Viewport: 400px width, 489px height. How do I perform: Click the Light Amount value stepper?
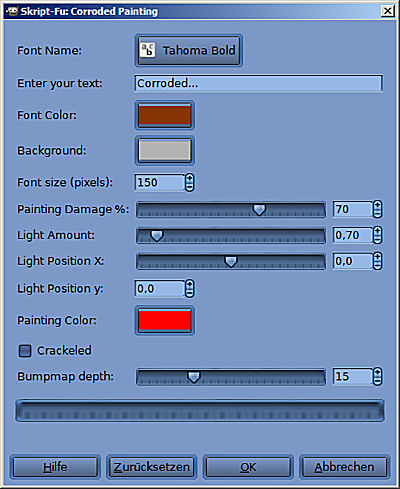[x=377, y=235]
